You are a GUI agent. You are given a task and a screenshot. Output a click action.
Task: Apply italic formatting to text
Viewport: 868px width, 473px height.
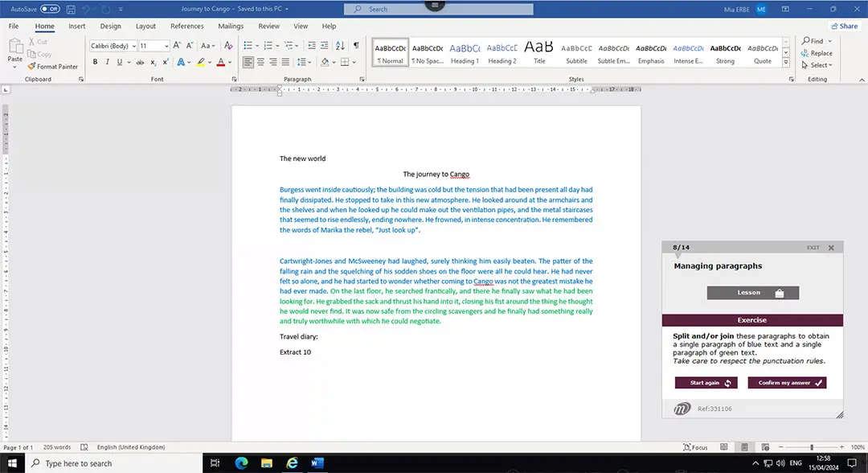point(107,62)
